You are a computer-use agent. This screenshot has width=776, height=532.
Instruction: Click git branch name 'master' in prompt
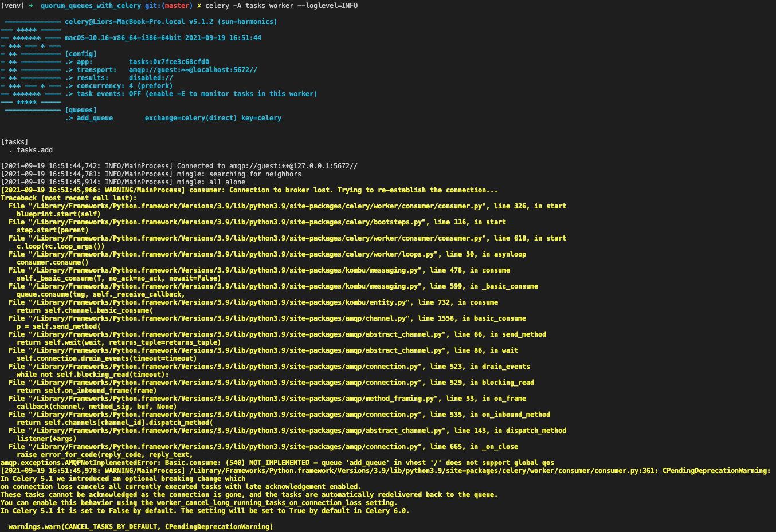coord(176,6)
